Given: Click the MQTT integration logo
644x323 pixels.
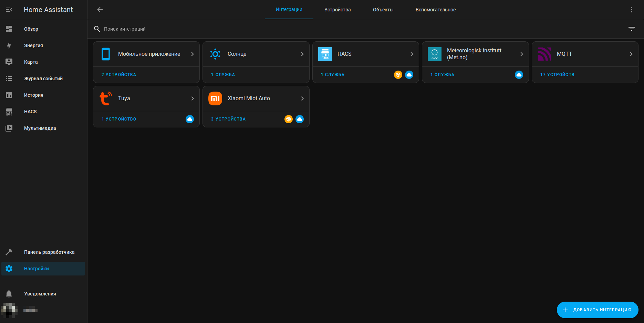Looking at the screenshot, I should coord(544,54).
